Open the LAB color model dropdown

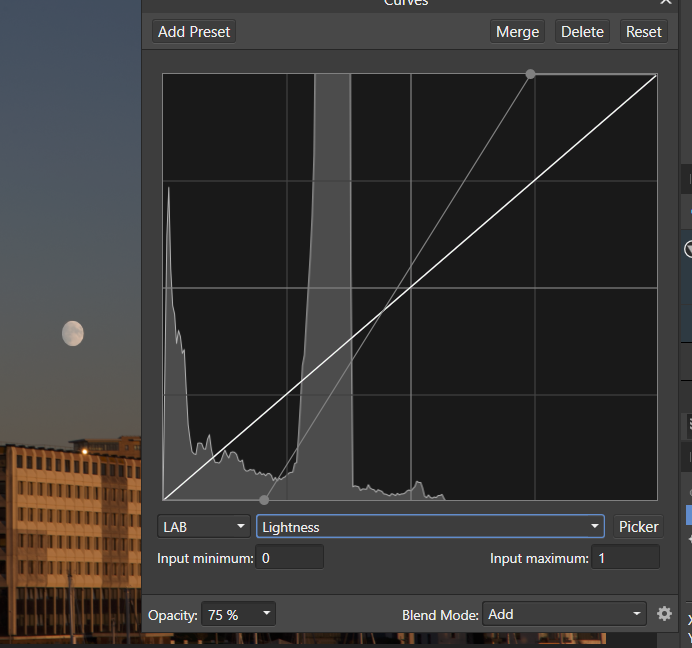203,527
